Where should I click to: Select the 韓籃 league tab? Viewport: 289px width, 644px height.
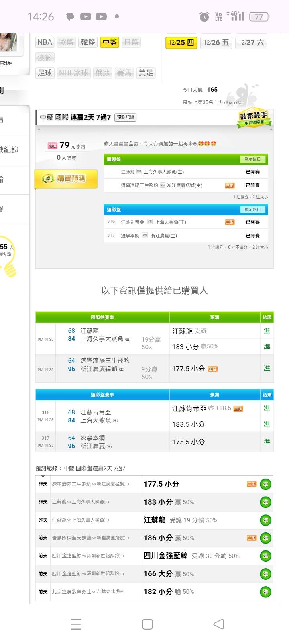(88, 42)
